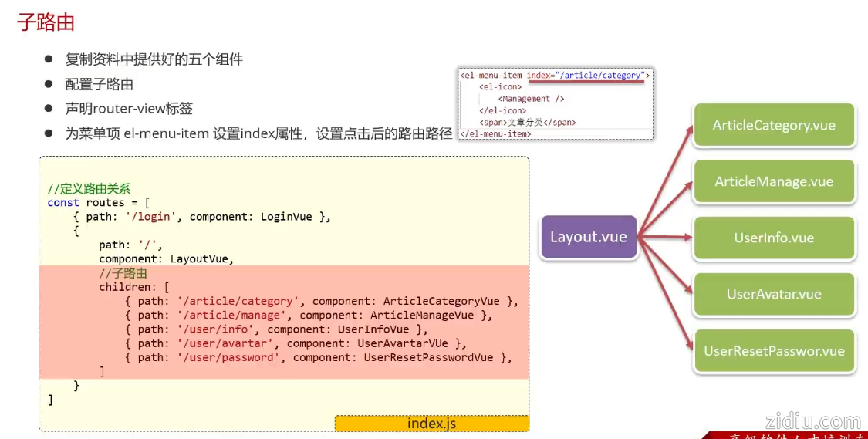This screenshot has width=868, height=439.
Task: Select the UserInfo.vue green box
Action: coord(774,238)
